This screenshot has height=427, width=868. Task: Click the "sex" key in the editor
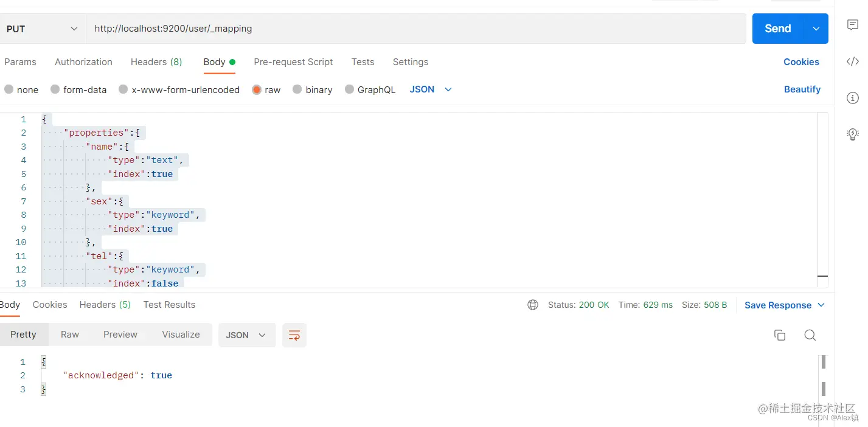click(x=99, y=201)
